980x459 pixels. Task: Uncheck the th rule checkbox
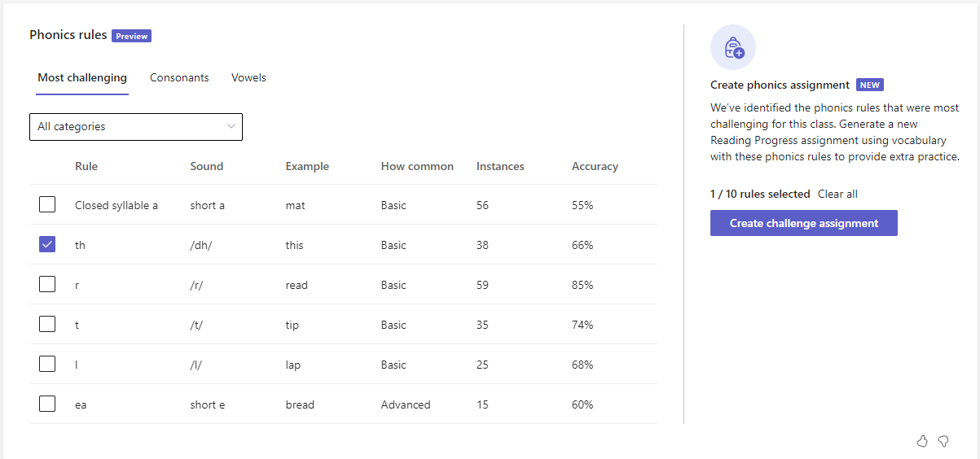pos(47,245)
